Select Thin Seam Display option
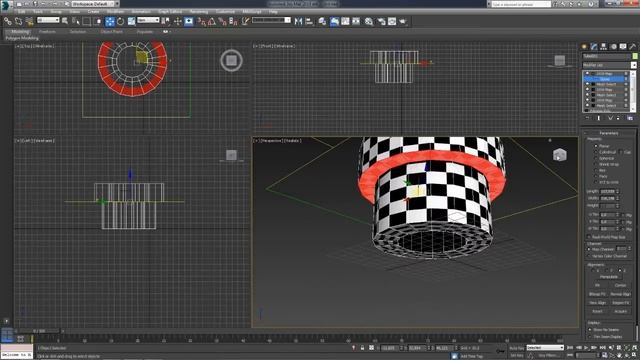This screenshot has height=360, width=640. (x=590, y=337)
